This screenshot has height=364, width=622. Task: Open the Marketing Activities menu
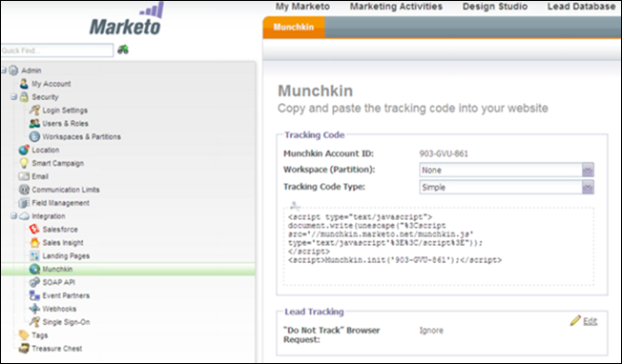click(x=396, y=7)
